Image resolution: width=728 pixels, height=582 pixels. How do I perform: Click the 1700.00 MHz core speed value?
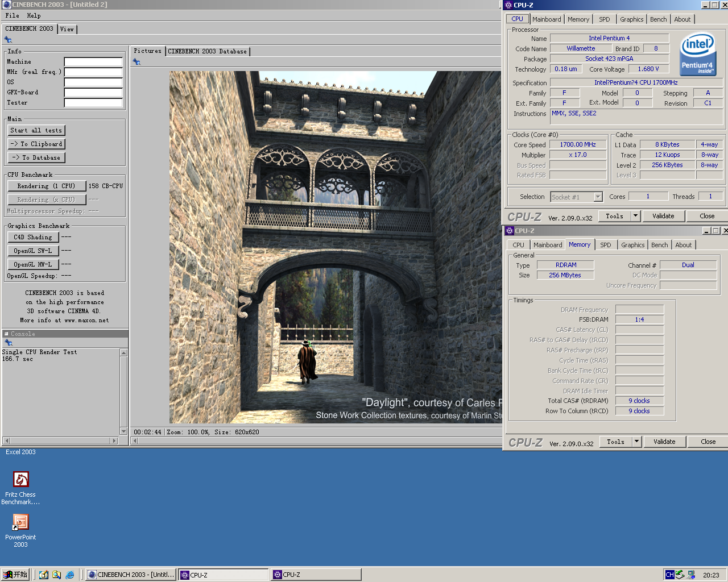tap(578, 144)
